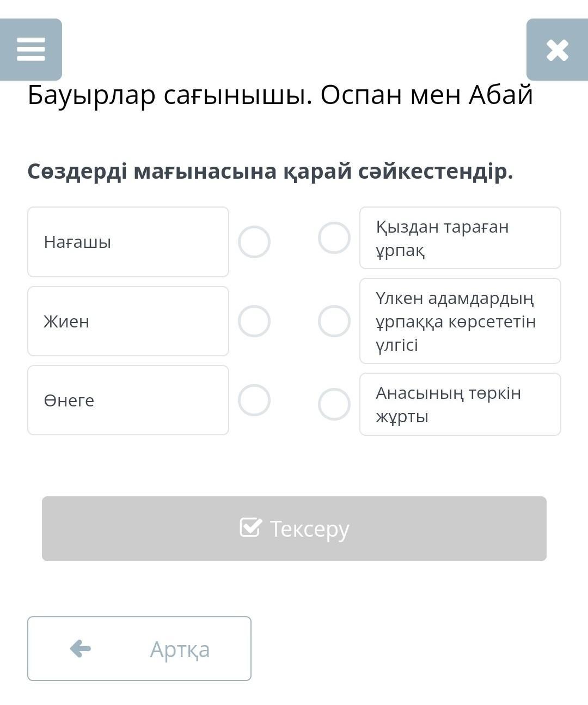Select radio beside Анасының төркін жұрты

[x=334, y=404]
